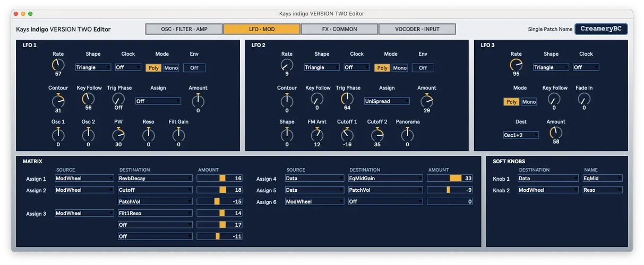Click the Cutoff amount slider showing 18

(x=220, y=190)
